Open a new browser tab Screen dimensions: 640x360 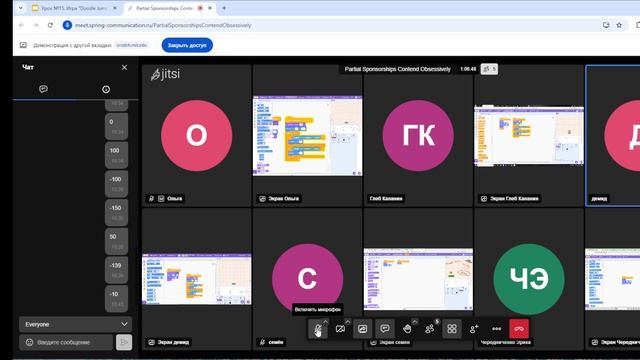tap(224, 8)
